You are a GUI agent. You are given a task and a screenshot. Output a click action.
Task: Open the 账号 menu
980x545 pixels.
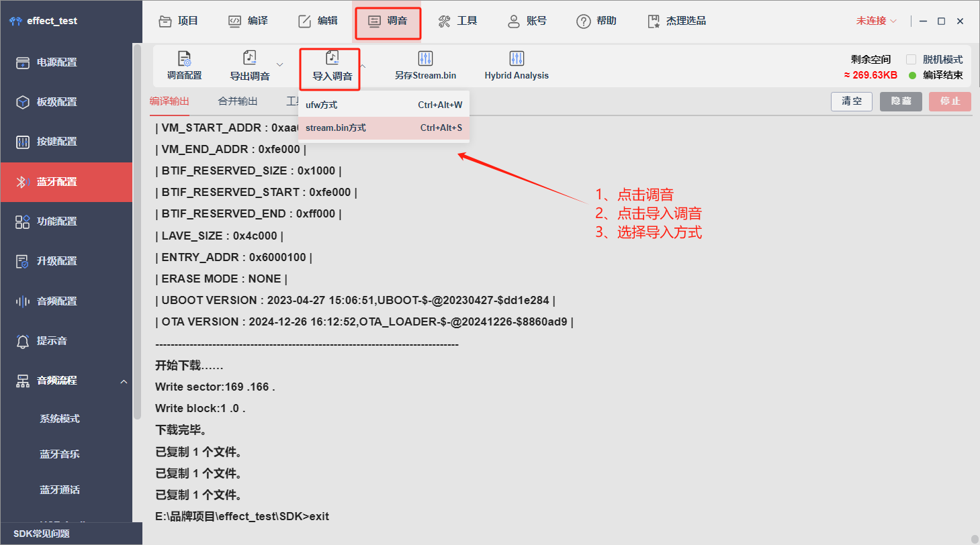pos(527,21)
